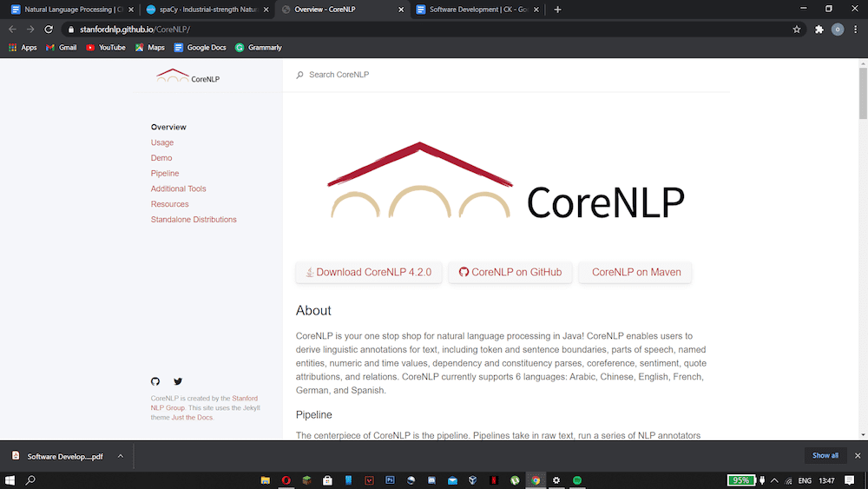This screenshot has height=489, width=868.
Task: Go back using browser back arrow
Action: (12, 30)
